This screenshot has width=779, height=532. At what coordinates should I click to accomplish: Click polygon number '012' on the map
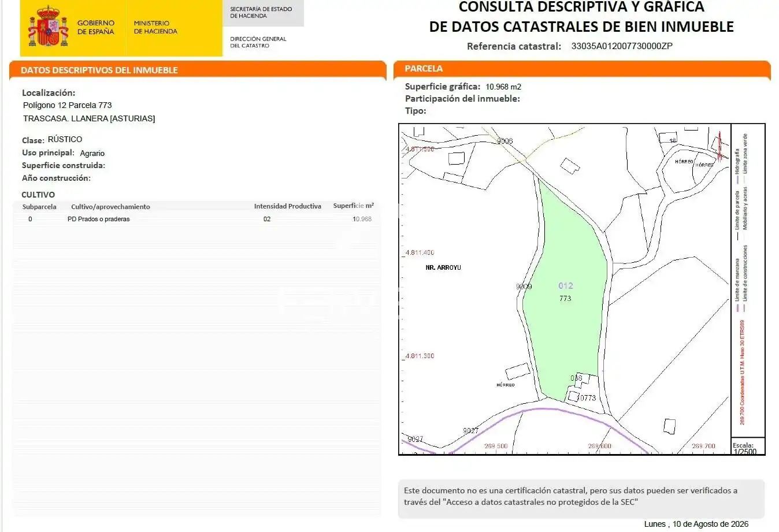[566, 285]
